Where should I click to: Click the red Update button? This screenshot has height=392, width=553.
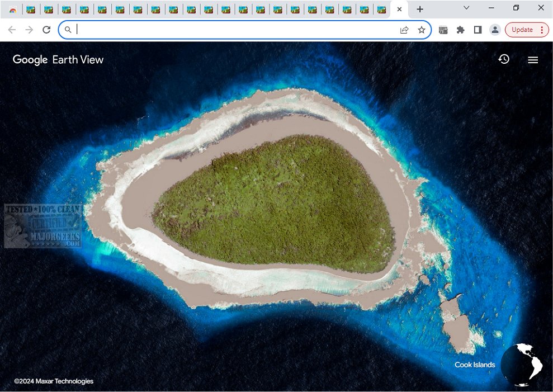(522, 30)
